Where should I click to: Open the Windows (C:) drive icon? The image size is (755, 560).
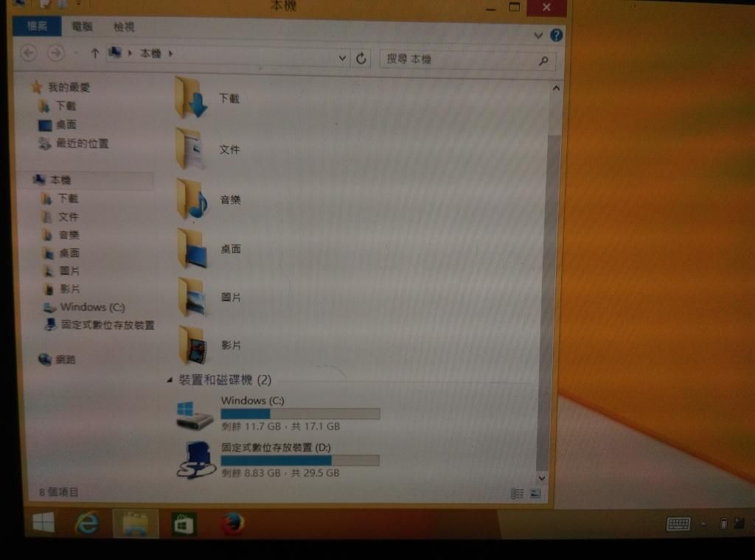click(195, 414)
